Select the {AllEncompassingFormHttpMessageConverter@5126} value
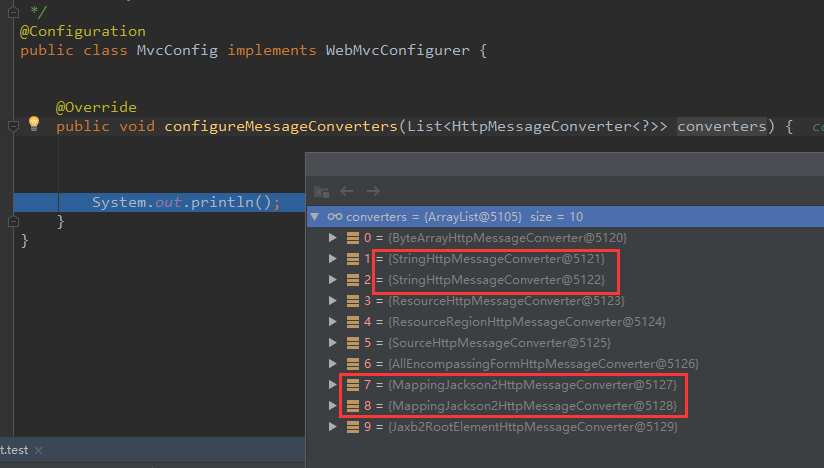Image resolution: width=824 pixels, height=468 pixels. click(543, 363)
